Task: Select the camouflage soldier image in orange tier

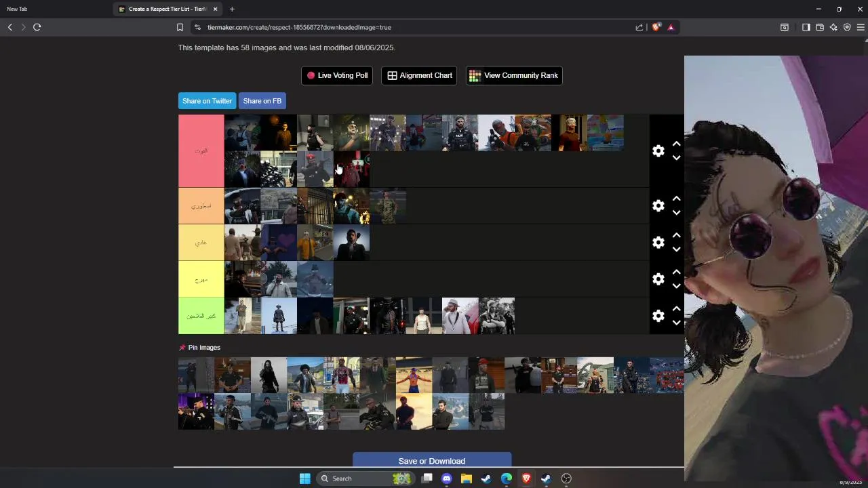Action: (x=388, y=205)
